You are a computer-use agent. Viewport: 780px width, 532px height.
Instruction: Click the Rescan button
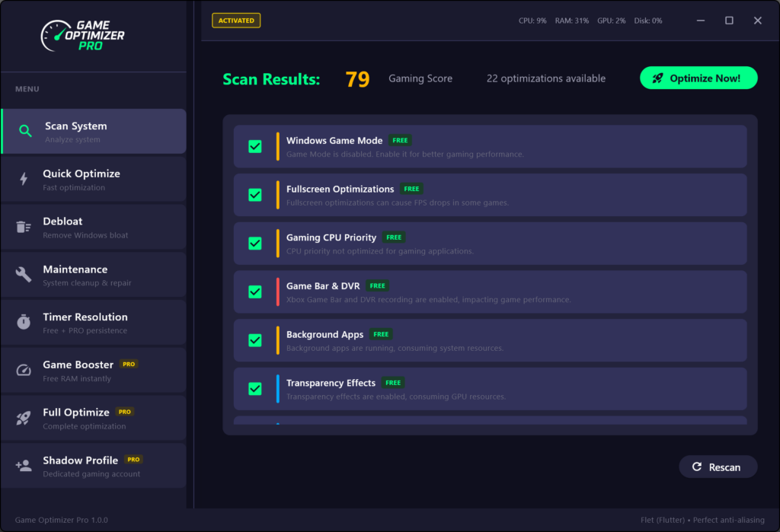point(718,467)
